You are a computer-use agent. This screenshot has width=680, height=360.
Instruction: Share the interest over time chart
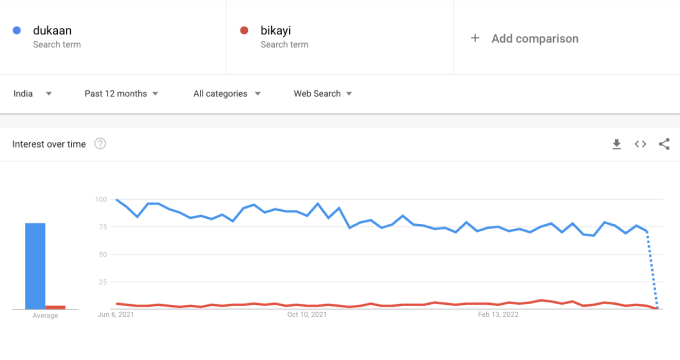pos(664,144)
